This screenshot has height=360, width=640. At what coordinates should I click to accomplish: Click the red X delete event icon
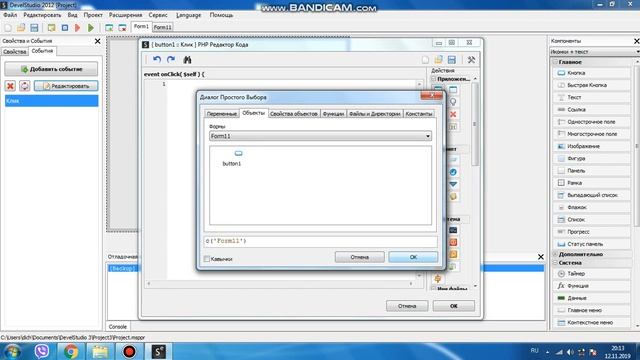coord(10,86)
